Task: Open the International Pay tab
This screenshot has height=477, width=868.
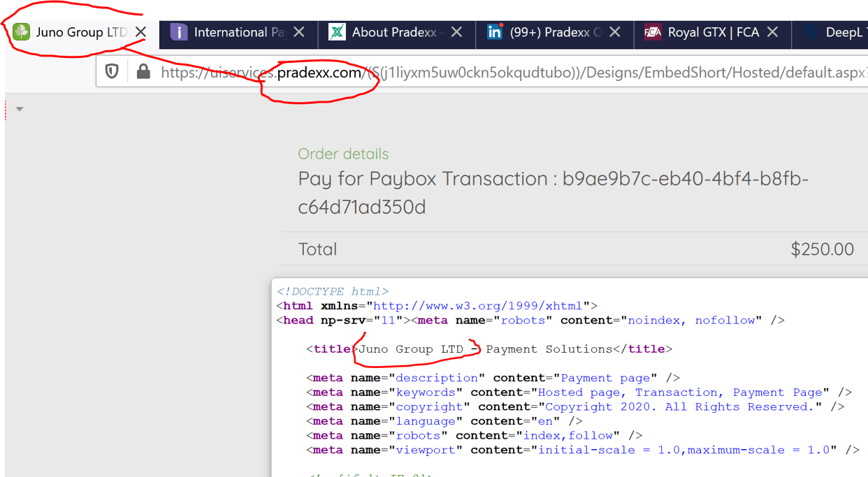Action: (238, 33)
